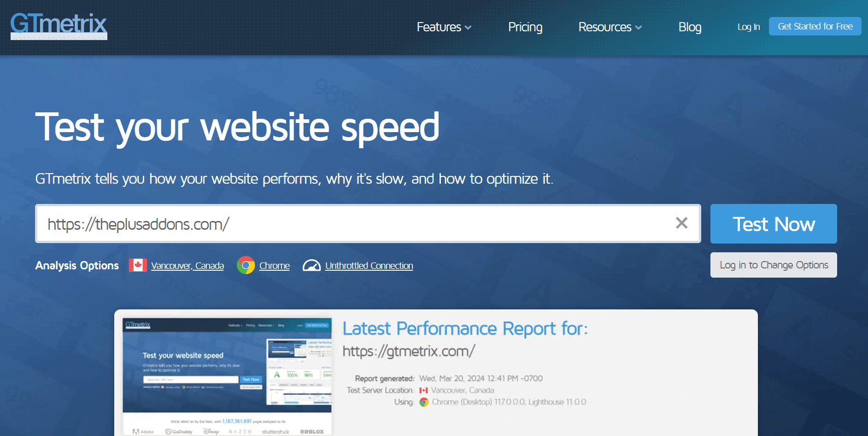Click the https://gtmetrix.com/ report URL
Screen dimensions: 868x436
(409, 351)
